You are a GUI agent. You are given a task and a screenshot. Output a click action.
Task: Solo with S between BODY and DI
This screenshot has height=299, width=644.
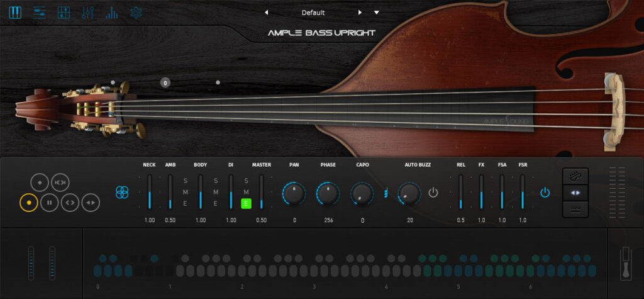[216, 181]
